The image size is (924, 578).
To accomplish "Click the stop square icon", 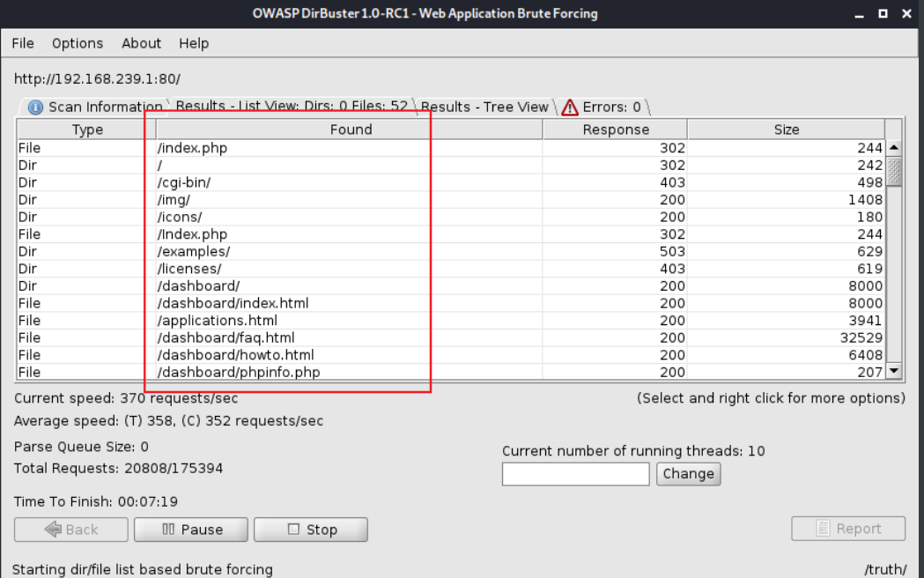I will 293,529.
